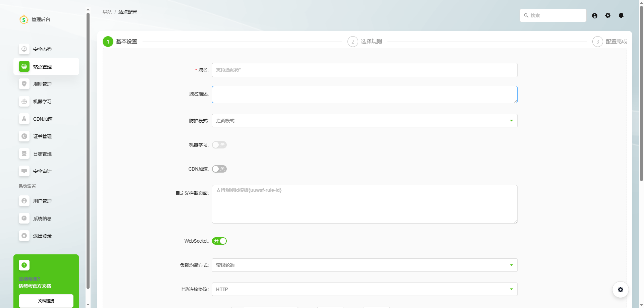Click the 域名 input field

pos(364,70)
